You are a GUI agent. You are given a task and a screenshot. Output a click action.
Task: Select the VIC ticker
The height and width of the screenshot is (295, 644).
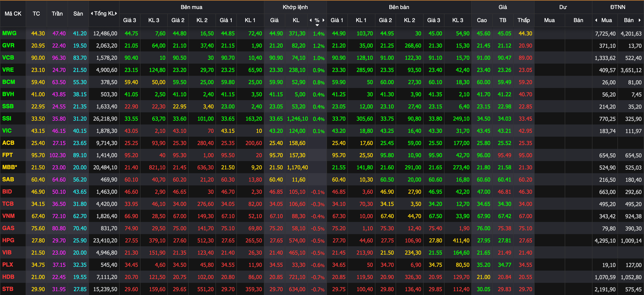(7, 131)
